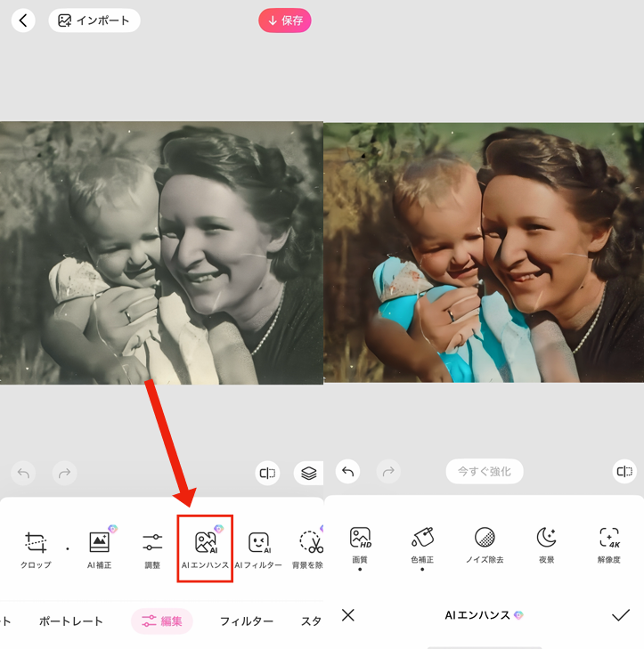Screen dimensions: 644x649
Task: Cancel AI enhance with the X icon
Action: (x=348, y=615)
